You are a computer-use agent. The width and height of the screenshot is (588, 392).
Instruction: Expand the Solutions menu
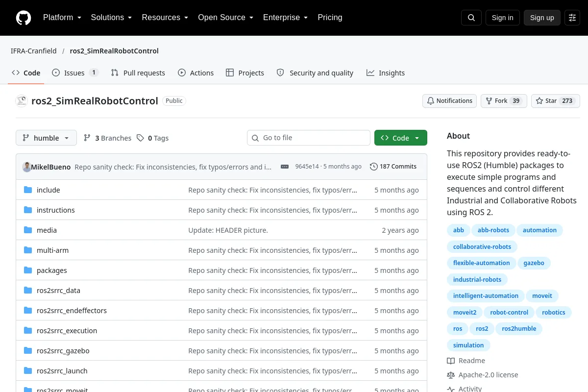tap(111, 18)
